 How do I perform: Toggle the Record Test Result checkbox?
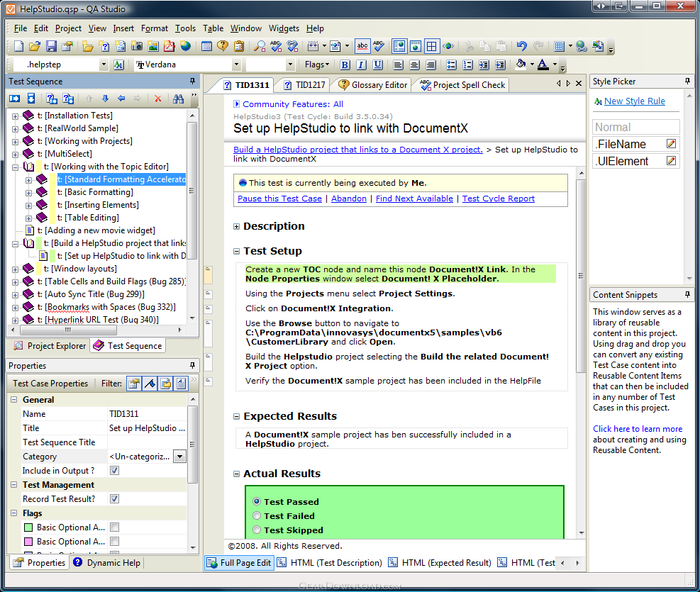115,498
